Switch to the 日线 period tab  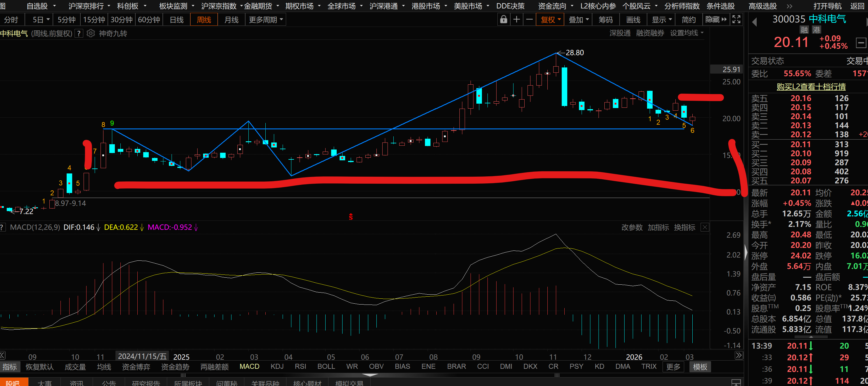click(177, 20)
